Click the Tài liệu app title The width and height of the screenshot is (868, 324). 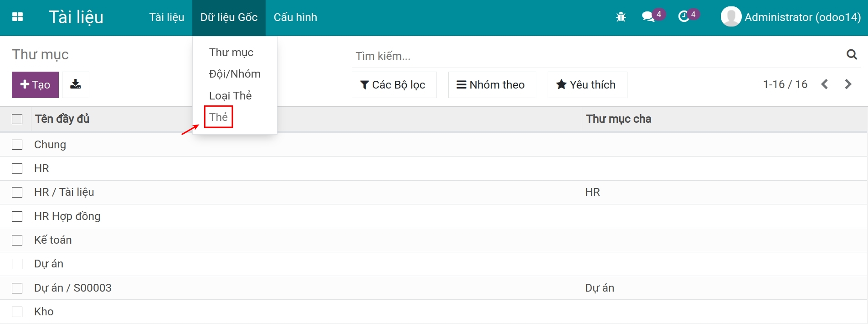coord(76,17)
